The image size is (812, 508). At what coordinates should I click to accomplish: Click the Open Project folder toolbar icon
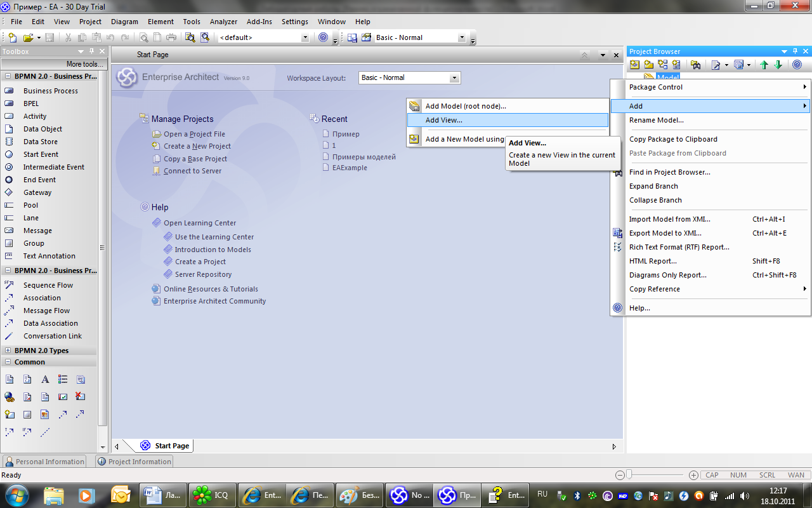(28, 37)
